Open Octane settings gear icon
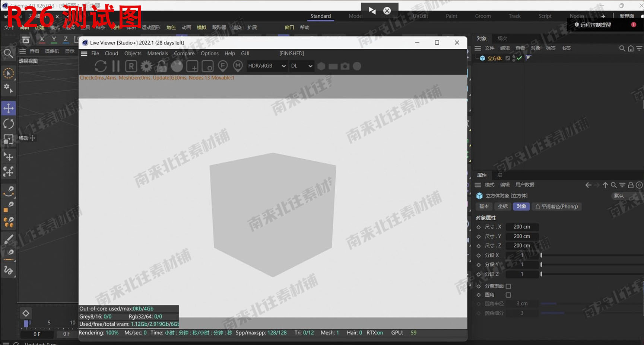Screen dimensions: 644x345 [146, 66]
